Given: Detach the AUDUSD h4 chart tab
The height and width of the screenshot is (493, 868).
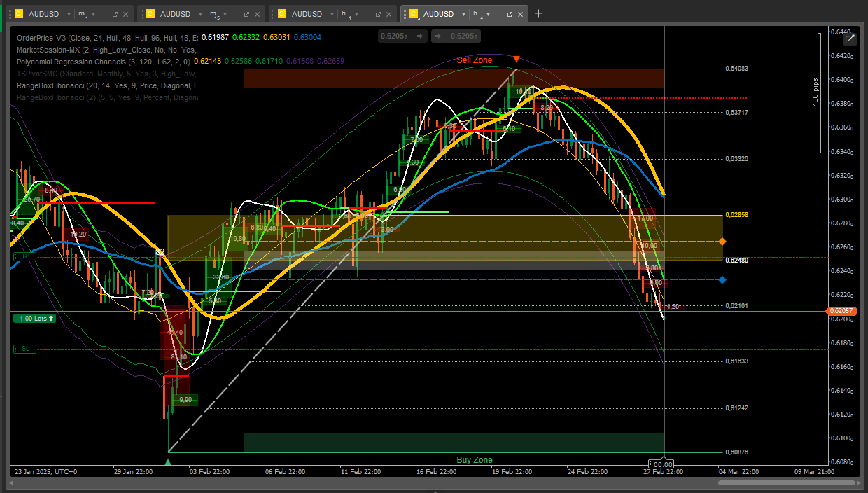Looking at the screenshot, I should (x=510, y=14).
